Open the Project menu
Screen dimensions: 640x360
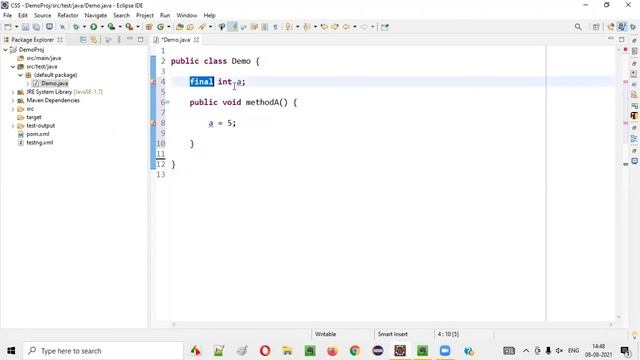click(x=144, y=15)
